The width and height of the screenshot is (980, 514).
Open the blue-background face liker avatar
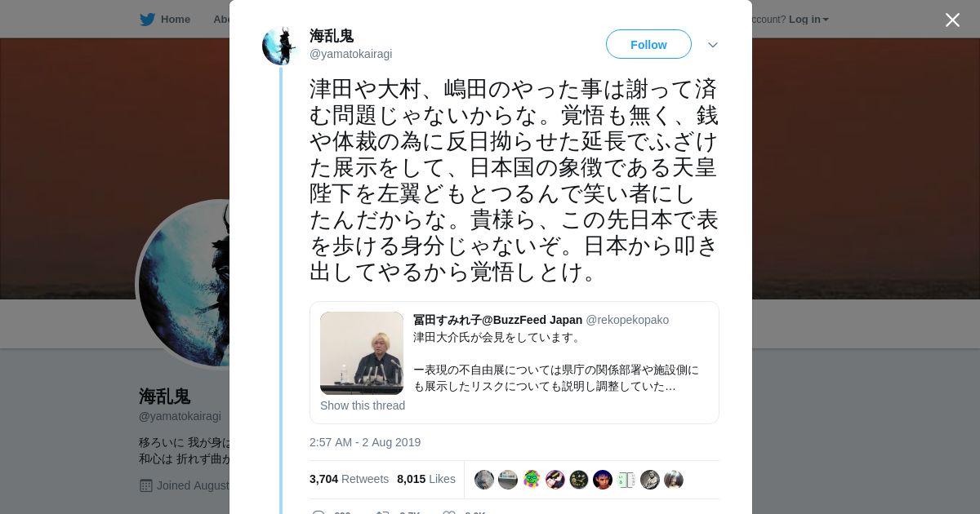click(x=603, y=480)
